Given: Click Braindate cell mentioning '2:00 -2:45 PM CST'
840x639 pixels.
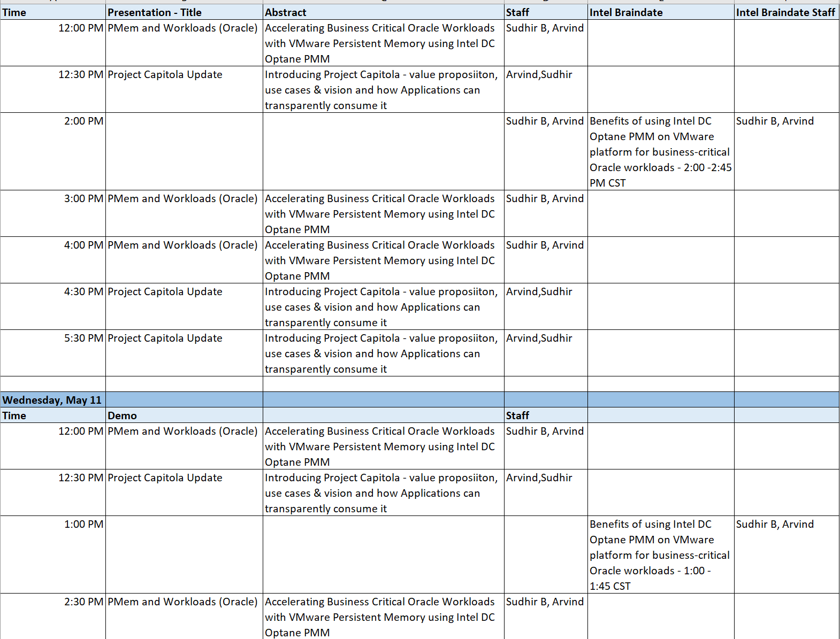Looking at the screenshot, I should [x=661, y=151].
